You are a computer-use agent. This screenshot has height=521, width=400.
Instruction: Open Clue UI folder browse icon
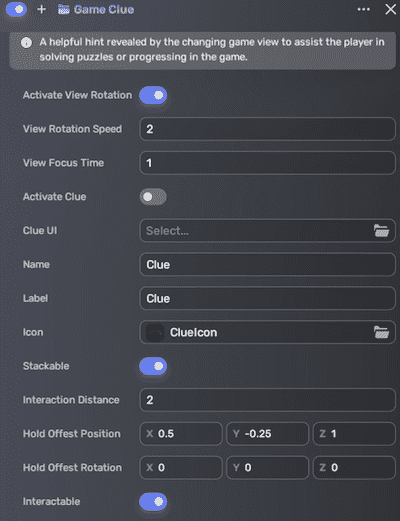(x=381, y=231)
